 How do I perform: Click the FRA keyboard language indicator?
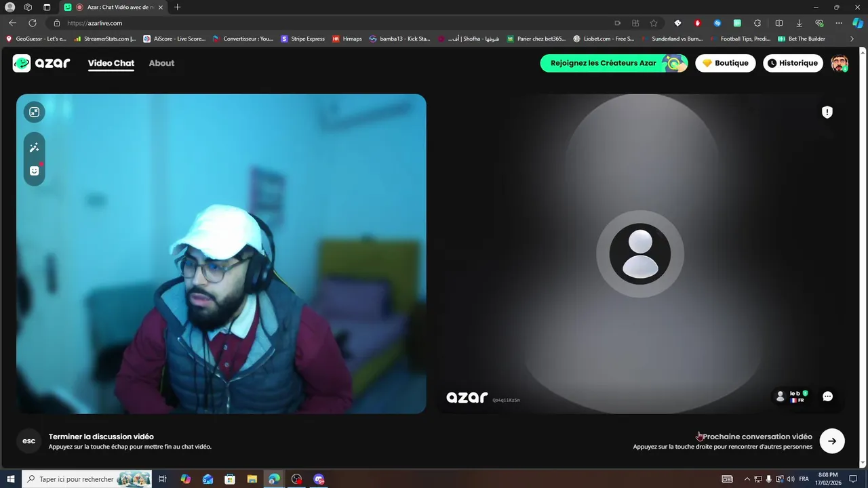click(x=804, y=479)
